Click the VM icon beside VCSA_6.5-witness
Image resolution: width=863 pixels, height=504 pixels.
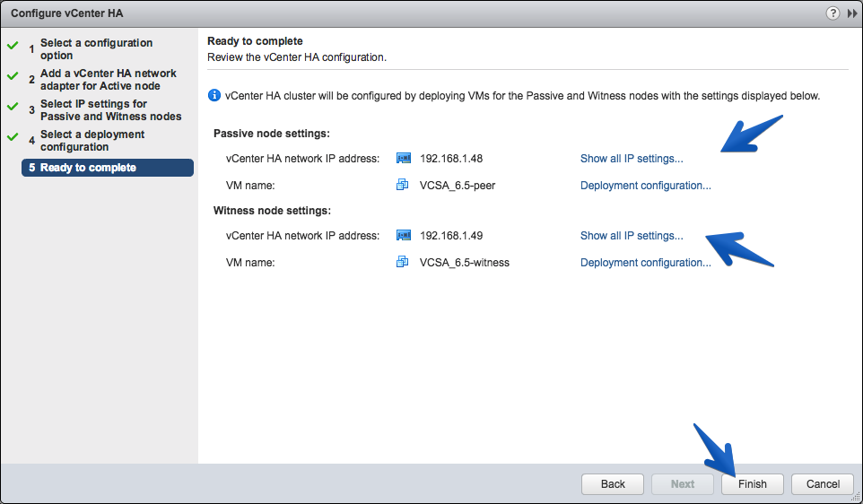pos(402,262)
